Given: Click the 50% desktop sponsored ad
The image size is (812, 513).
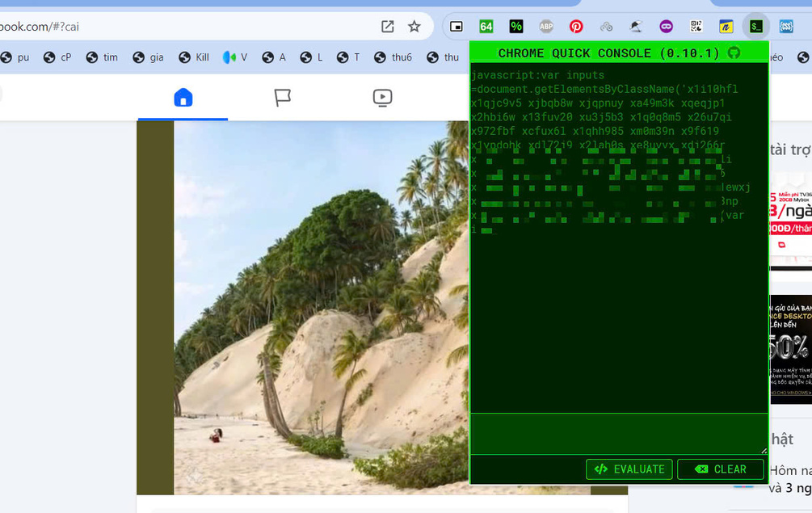Looking at the screenshot, I should (791, 350).
